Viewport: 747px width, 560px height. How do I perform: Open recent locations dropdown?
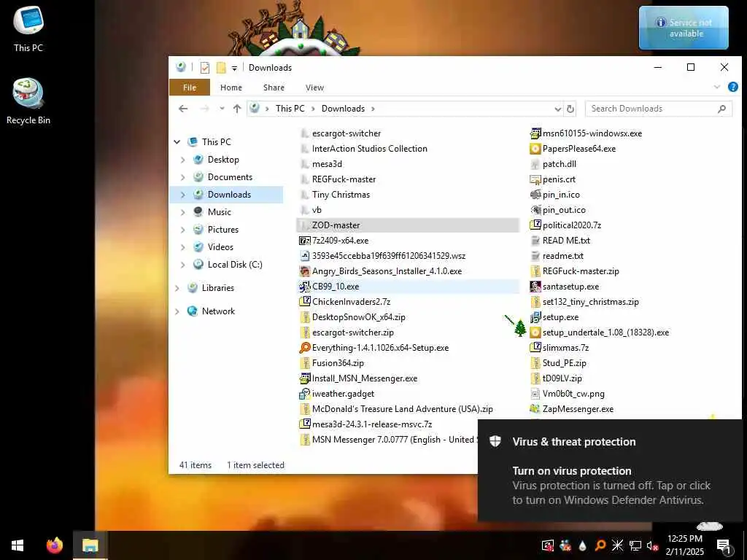[x=222, y=109]
